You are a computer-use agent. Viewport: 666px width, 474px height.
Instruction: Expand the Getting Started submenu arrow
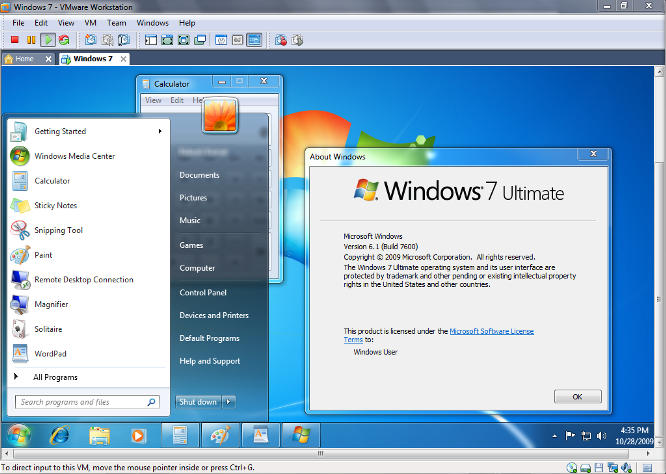pos(160,131)
